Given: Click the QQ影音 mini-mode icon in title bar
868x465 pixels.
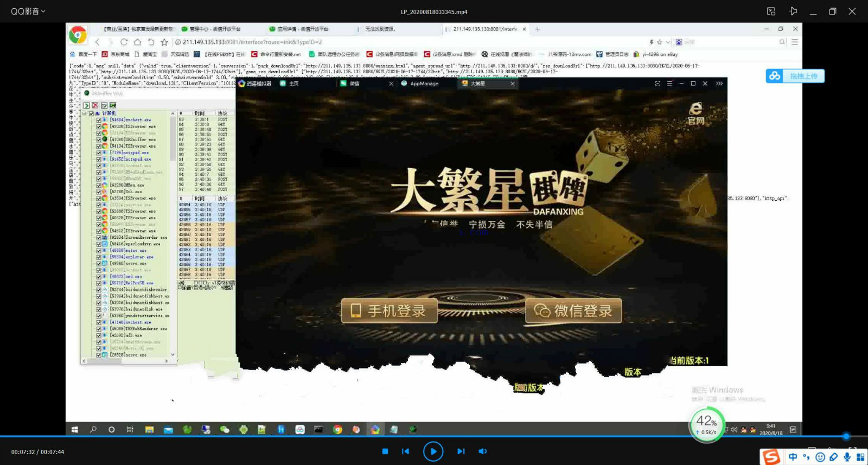Looking at the screenshot, I should click(771, 11).
